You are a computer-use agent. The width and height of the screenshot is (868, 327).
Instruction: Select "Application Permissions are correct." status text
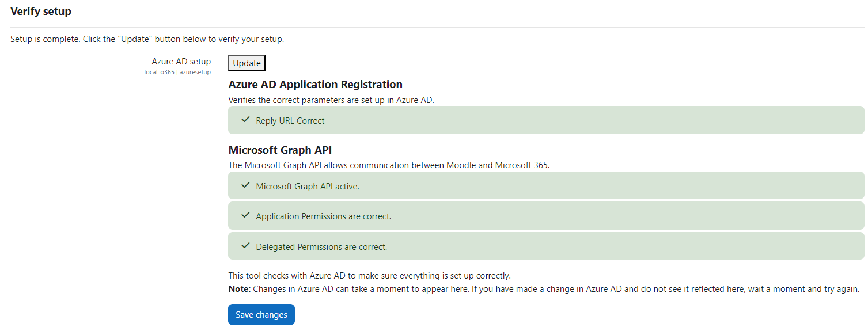[x=323, y=216]
